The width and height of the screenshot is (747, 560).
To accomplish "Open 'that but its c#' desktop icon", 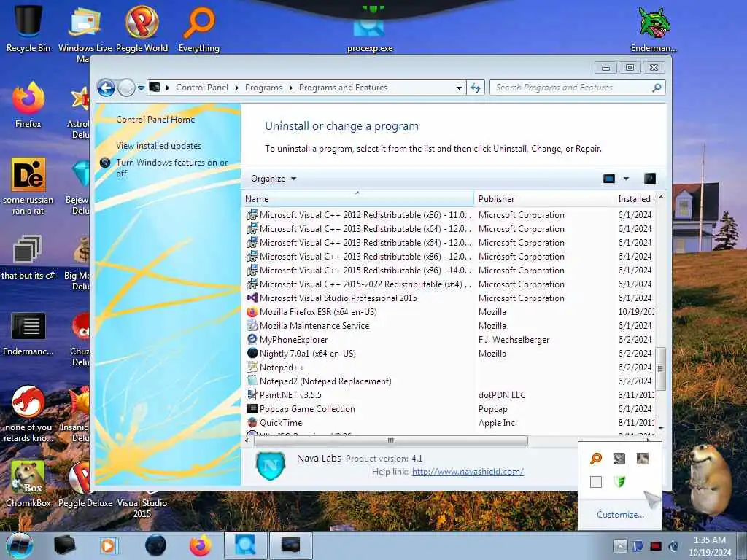I will 28,256.
